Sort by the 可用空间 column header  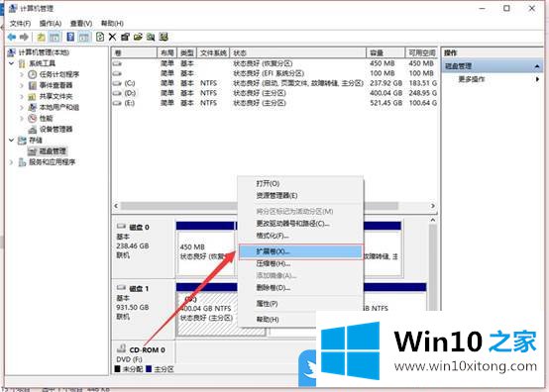tap(421, 52)
